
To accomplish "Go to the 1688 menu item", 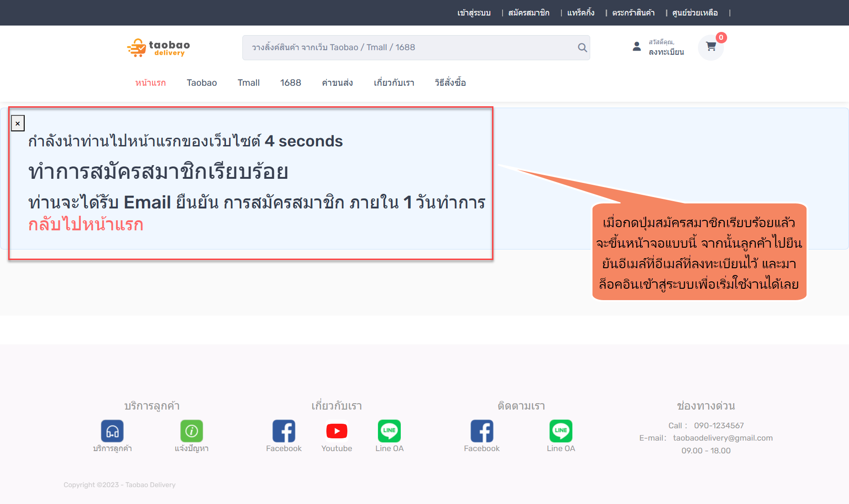I will click(291, 83).
